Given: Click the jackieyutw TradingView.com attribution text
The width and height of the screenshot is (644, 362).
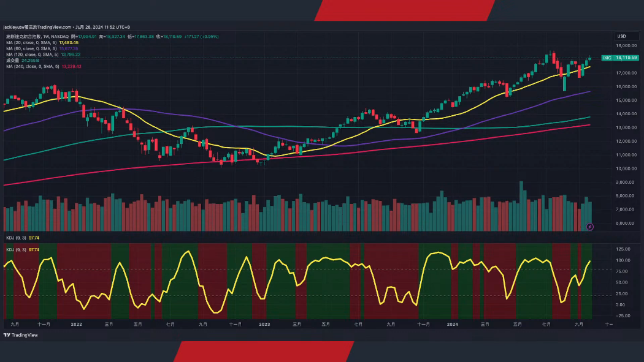Looking at the screenshot, I should click(x=37, y=27).
